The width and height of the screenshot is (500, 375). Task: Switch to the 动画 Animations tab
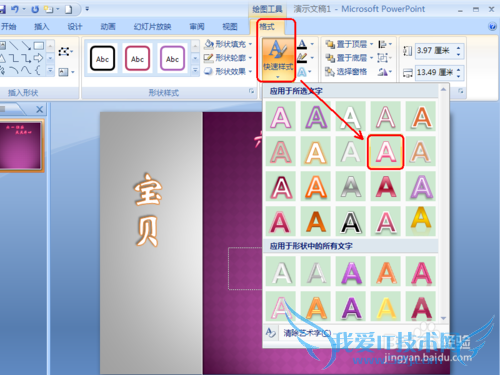(x=108, y=27)
